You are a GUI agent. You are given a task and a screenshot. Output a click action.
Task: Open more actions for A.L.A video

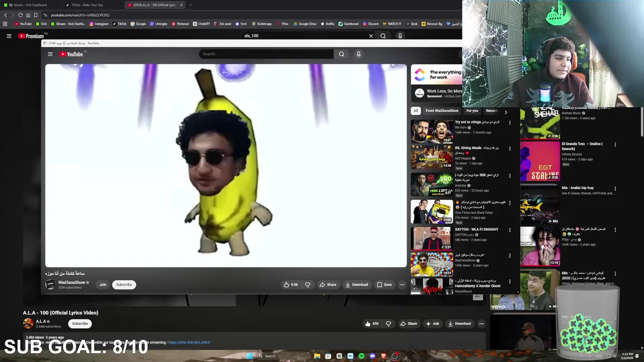[x=481, y=324]
